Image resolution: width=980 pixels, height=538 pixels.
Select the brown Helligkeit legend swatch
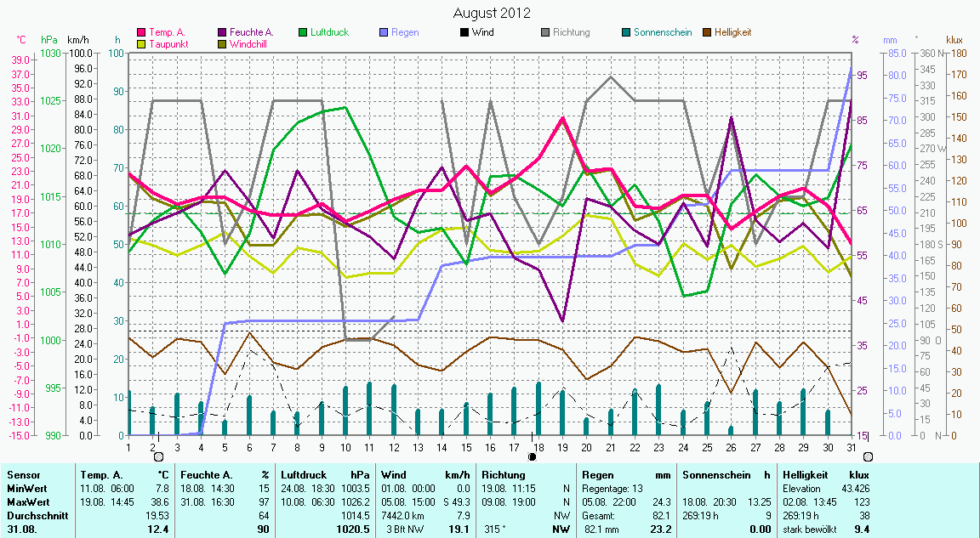(707, 33)
